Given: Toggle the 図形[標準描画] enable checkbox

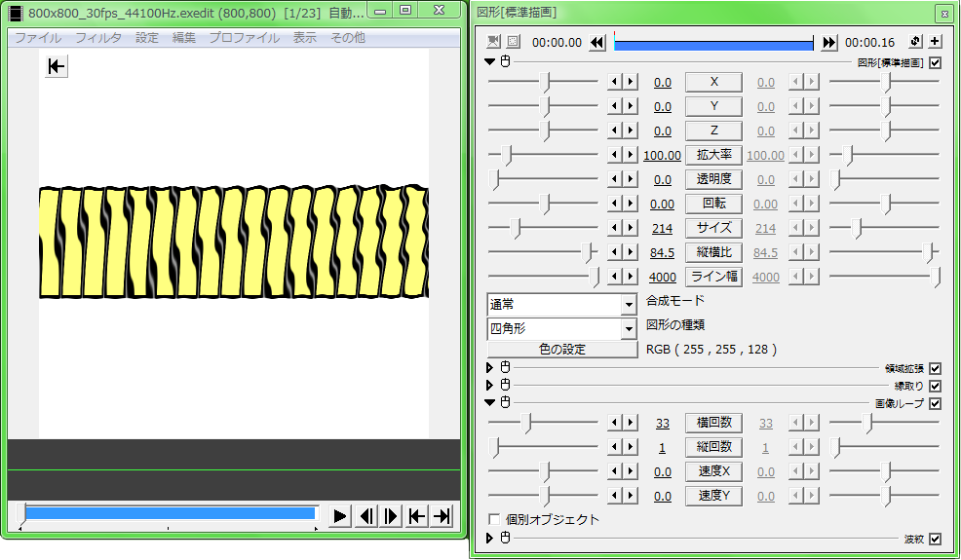Looking at the screenshot, I should tap(935, 62).
